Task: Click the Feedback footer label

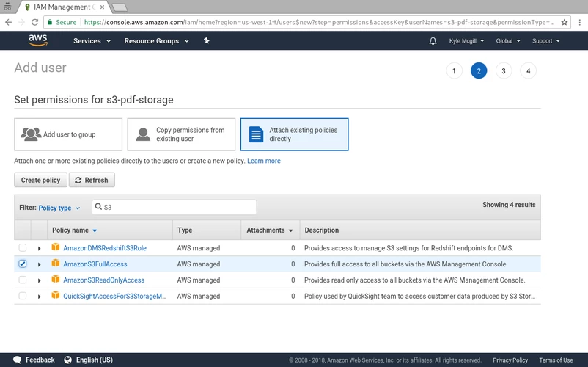Action: click(40, 360)
